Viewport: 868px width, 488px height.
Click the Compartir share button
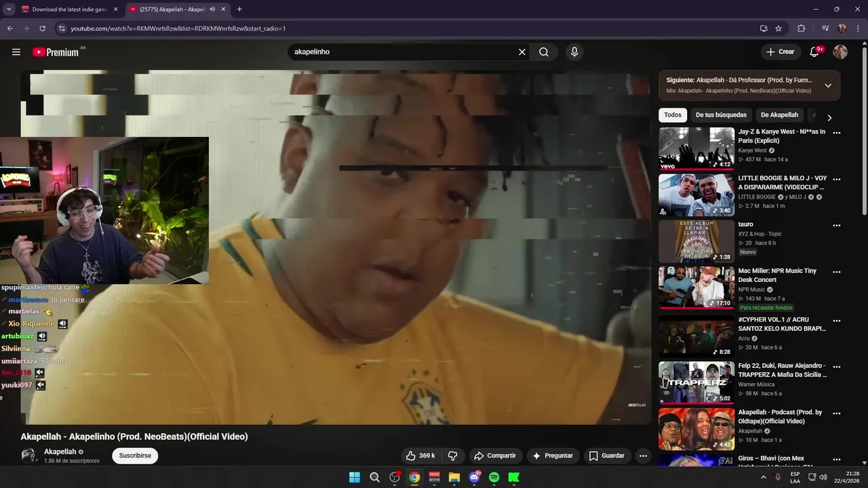tap(495, 455)
